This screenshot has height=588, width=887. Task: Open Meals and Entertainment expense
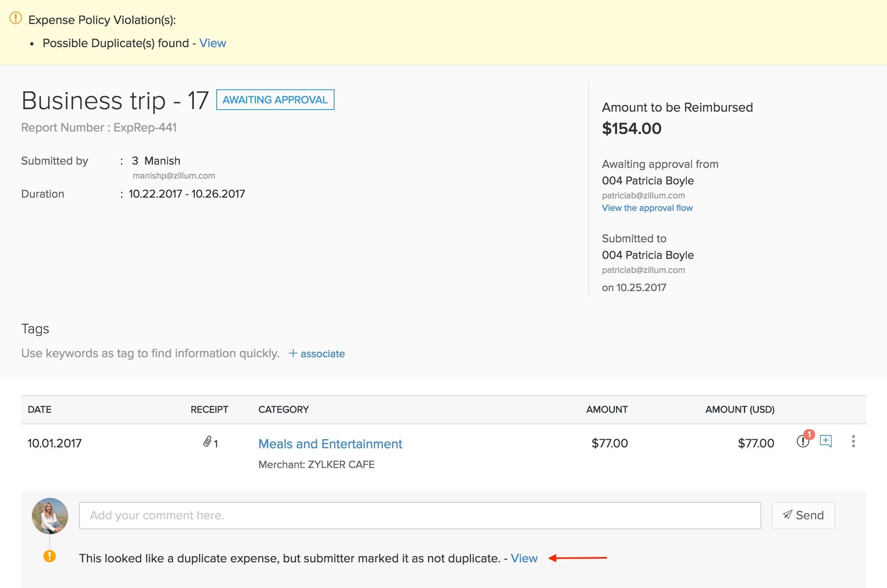coord(330,444)
